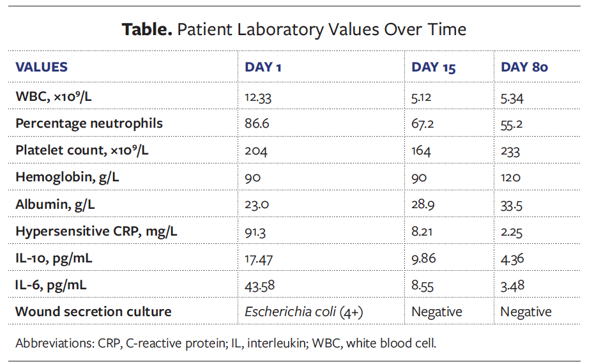Select the IL-10 row label
The image size is (594, 364).
54,258
